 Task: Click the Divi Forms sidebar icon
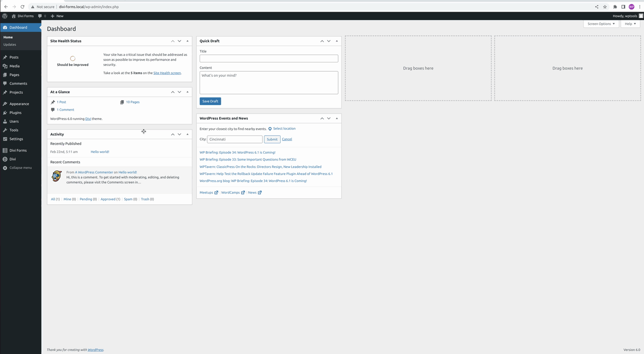[x=5, y=150]
